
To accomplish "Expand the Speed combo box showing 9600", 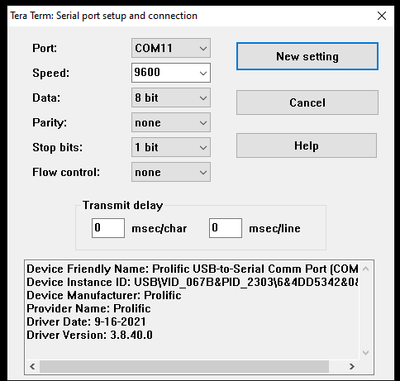I will click(171, 73).
